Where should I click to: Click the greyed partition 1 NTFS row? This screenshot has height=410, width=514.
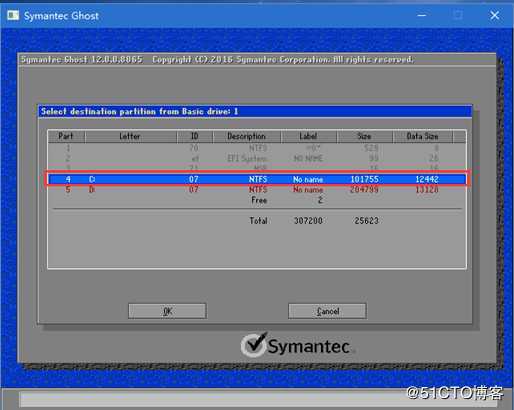[257, 148]
